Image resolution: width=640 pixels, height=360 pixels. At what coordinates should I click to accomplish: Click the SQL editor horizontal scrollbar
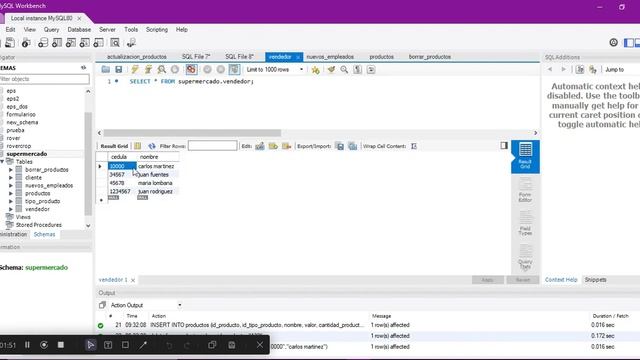pos(192,133)
